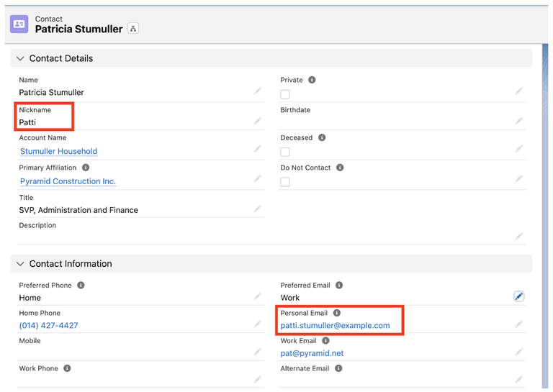Collapse the Contact Information section
Image resolution: width=553 pixels, height=392 pixels.
(20, 264)
